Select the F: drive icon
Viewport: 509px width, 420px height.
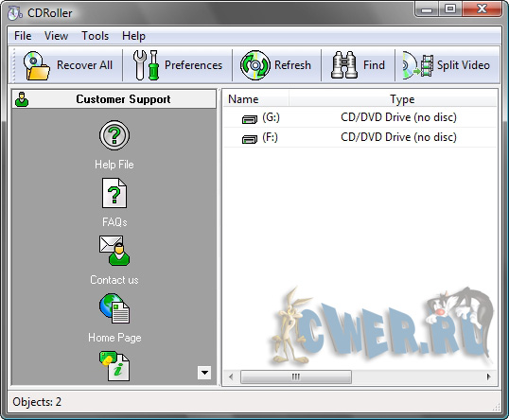click(x=250, y=139)
